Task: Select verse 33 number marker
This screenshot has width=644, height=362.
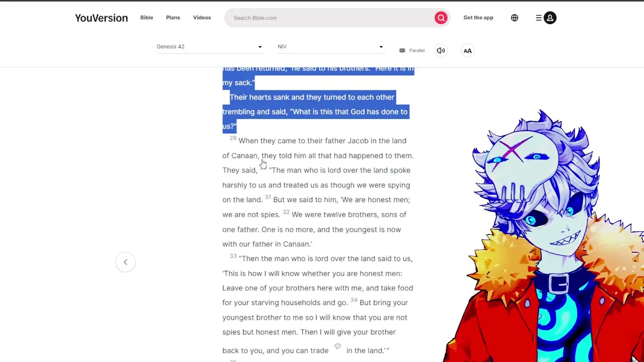Action: (x=233, y=256)
